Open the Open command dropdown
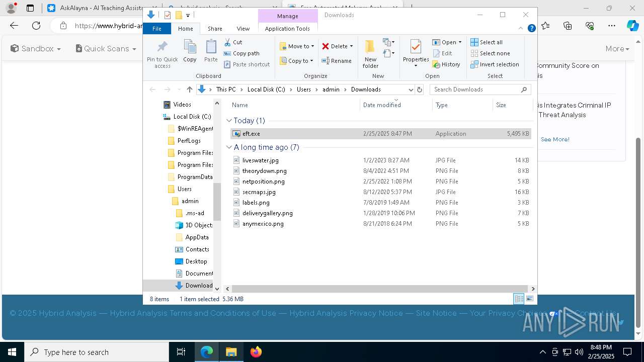 (x=460, y=42)
